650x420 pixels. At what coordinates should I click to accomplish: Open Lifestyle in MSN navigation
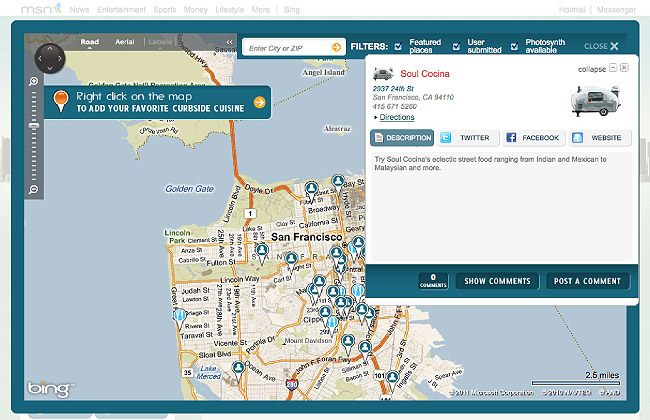tap(230, 10)
